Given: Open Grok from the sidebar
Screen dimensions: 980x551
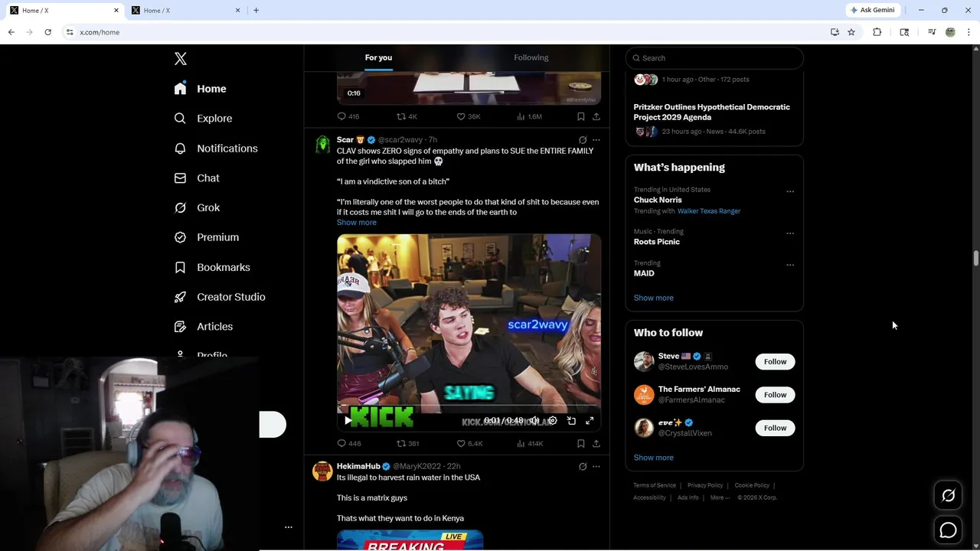Looking at the screenshot, I should (x=197, y=207).
